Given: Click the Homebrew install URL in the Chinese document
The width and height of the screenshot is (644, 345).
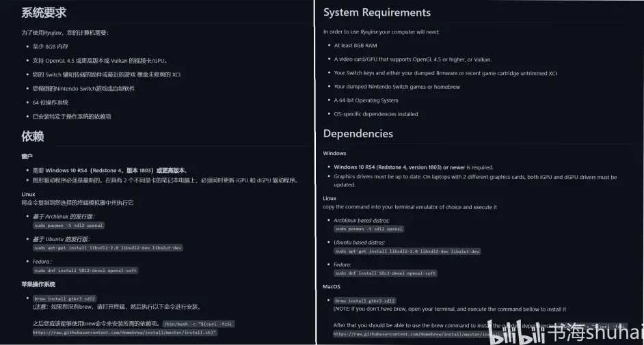Looking at the screenshot, I should tap(124, 333).
